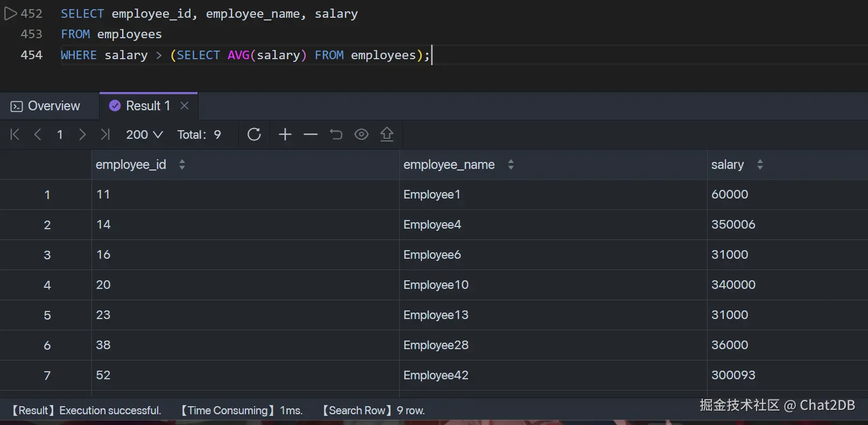Export results with upload arrow icon
This screenshot has width=868, height=425.
pyautogui.click(x=387, y=134)
